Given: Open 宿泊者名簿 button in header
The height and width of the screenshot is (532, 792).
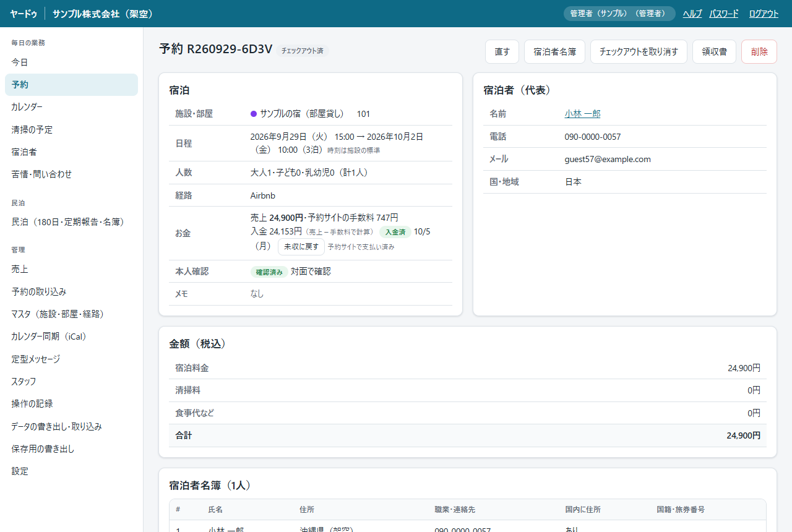Looking at the screenshot, I should [x=554, y=52].
